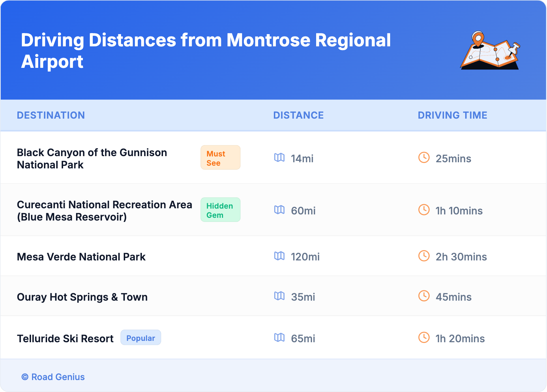Click the Must See badge
The height and width of the screenshot is (392, 547).
point(220,157)
